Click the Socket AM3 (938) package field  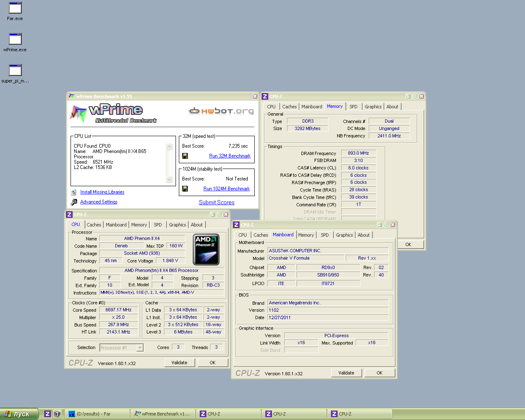click(x=142, y=253)
